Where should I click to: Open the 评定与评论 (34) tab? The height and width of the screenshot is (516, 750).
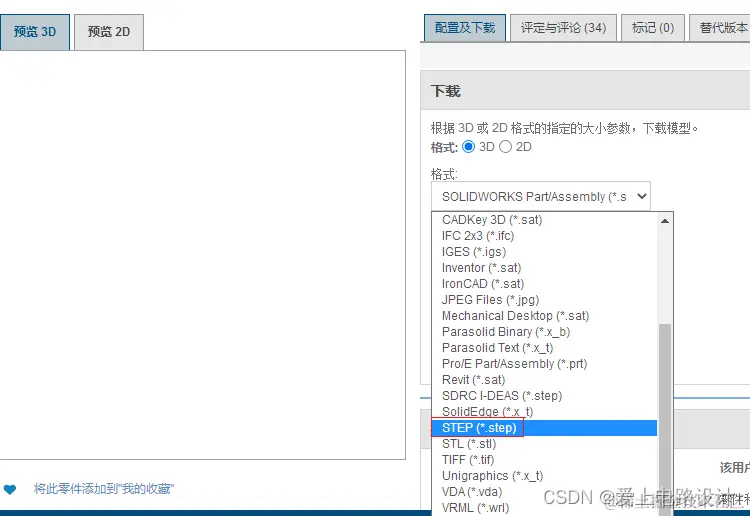point(563,28)
